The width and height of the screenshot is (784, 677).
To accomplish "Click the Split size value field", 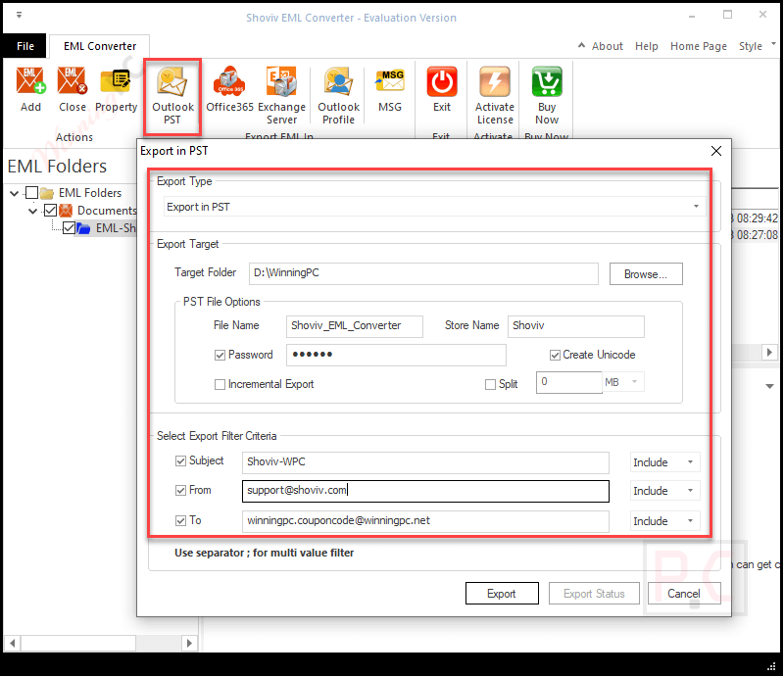I will coord(568,382).
